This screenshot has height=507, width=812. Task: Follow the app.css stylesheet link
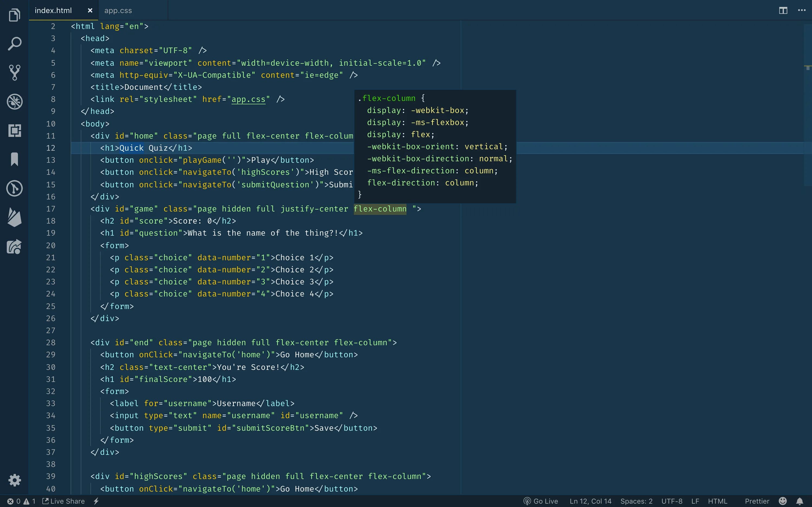pos(248,99)
